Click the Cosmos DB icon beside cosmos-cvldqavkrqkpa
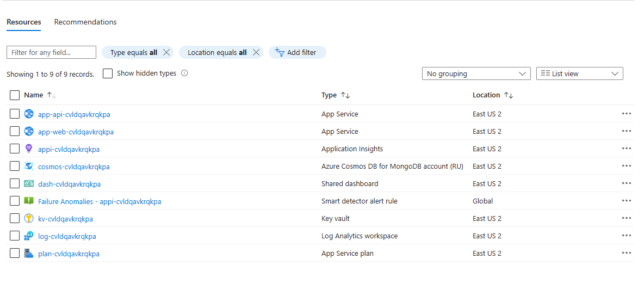The image size is (644, 302). pyautogui.click(x=29, y=166)
